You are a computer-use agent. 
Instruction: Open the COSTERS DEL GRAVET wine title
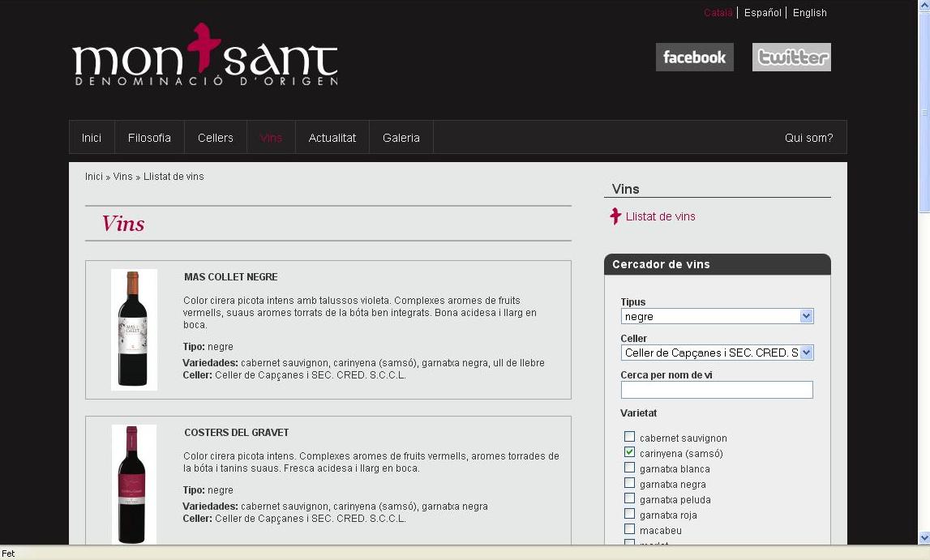(236, 433)
